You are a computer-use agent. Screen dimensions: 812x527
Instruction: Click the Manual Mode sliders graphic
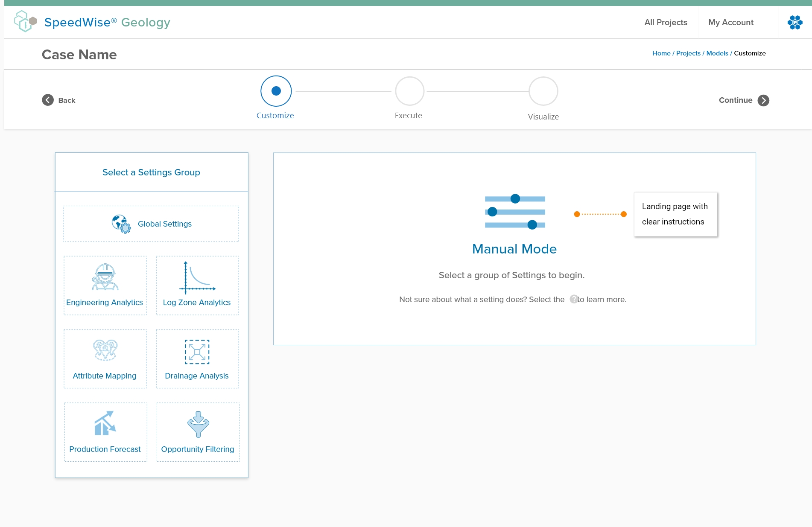pos(514,212)
